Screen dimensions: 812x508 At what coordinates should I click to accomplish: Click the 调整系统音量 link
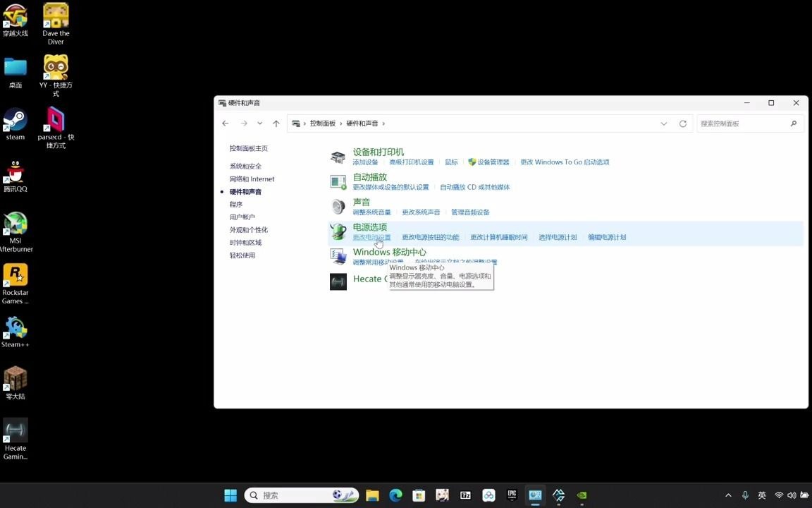371,212
